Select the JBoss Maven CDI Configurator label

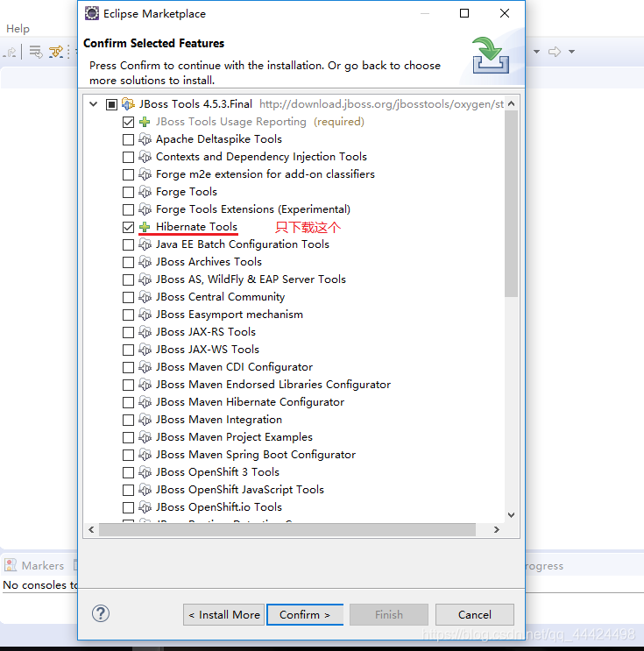coord(234,367)
